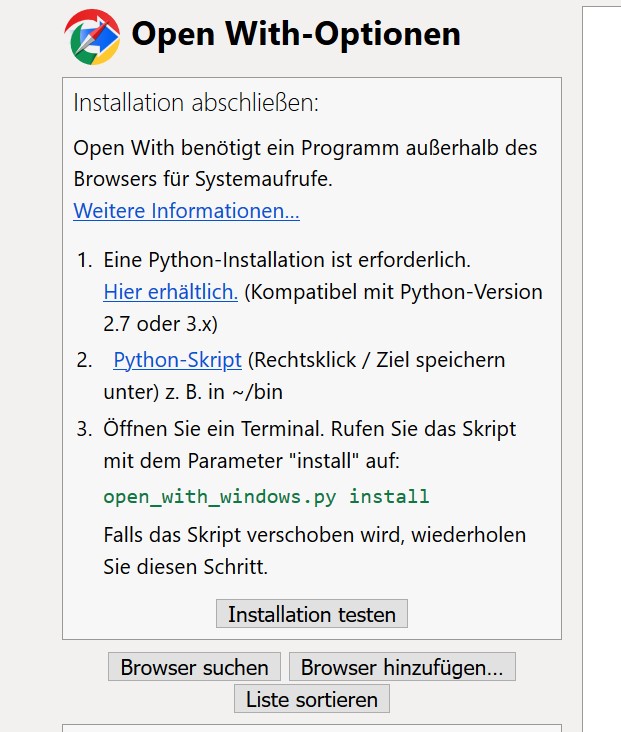Click the 'Kompatibel mit Python-Version' compatibility note
This screenshot has height=732, width=621.
pos(395,292)
